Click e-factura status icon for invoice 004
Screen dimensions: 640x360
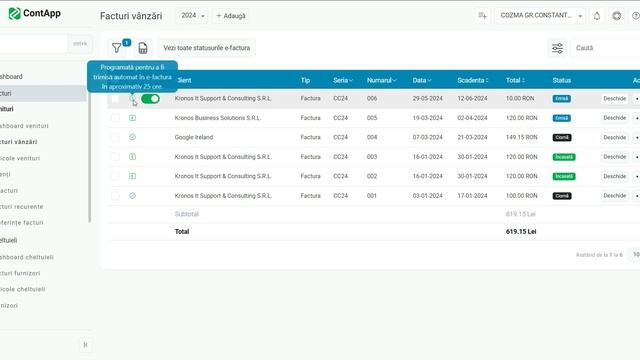(x=132, y=137)
